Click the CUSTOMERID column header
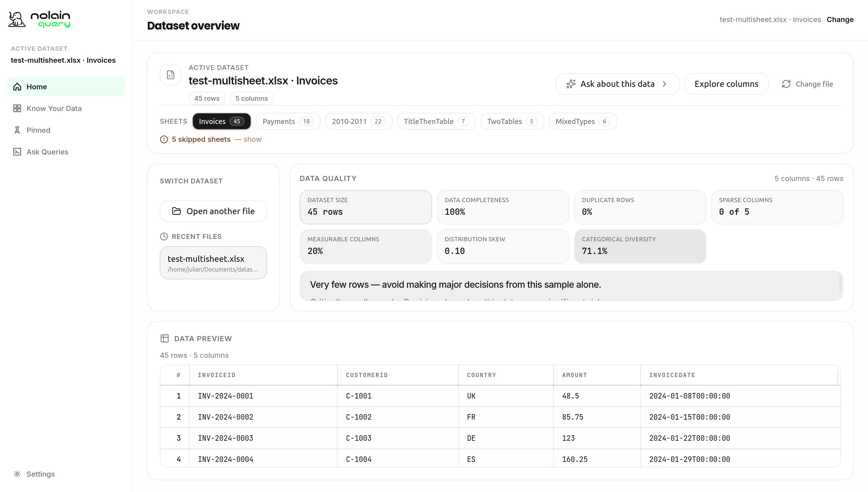Screen dimensions: 868x492 pos(398,375)
